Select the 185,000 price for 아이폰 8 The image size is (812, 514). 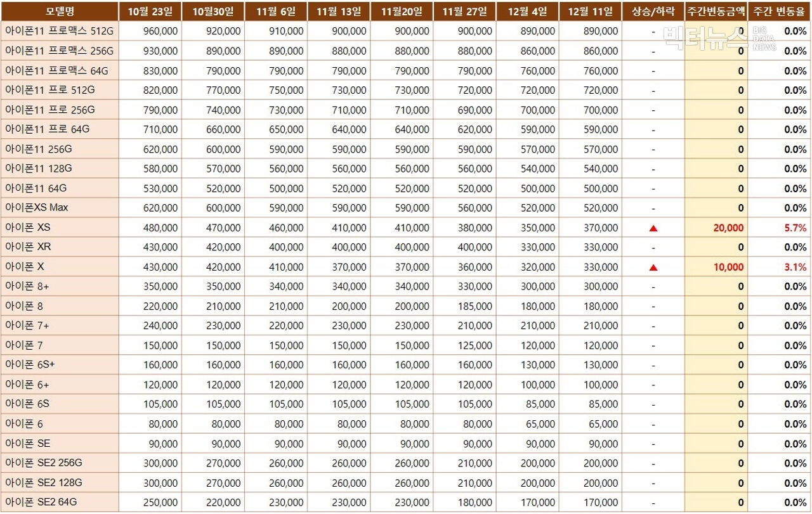(x=464, y=306)
